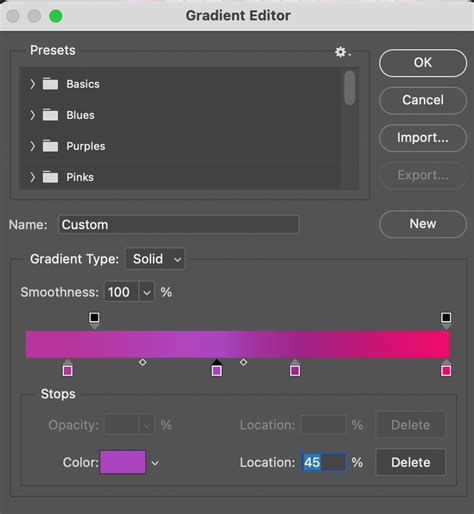
Task: Expand the Purples preset group
Action: coord(32,146)
